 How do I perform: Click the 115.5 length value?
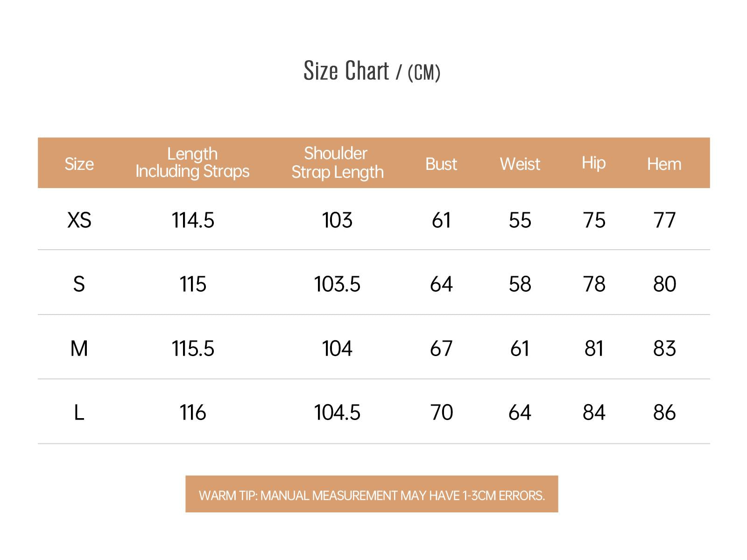tap(193, 348)
